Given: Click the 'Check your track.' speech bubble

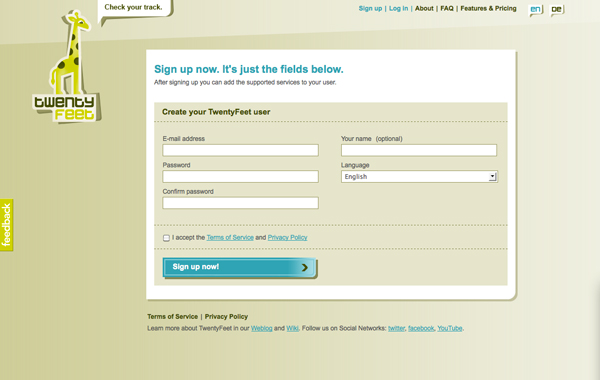Looking at the screenshot, I should click(x=134, y=9).
